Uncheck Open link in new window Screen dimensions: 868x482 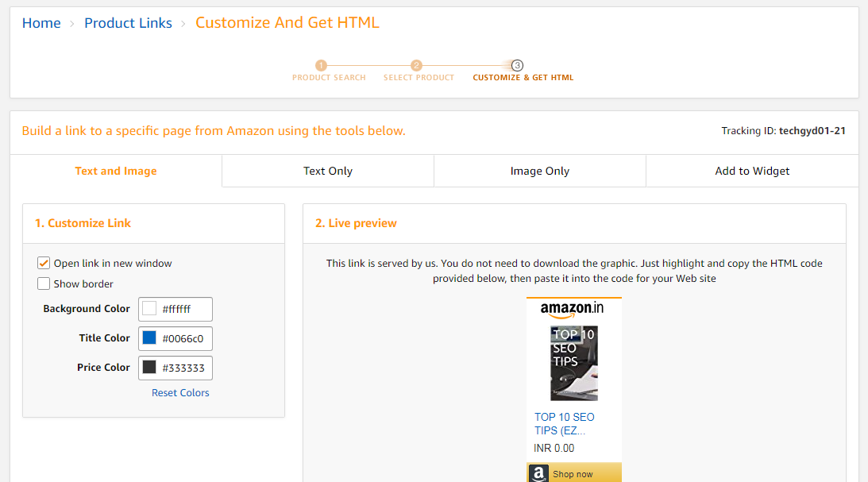click(44, 264)
